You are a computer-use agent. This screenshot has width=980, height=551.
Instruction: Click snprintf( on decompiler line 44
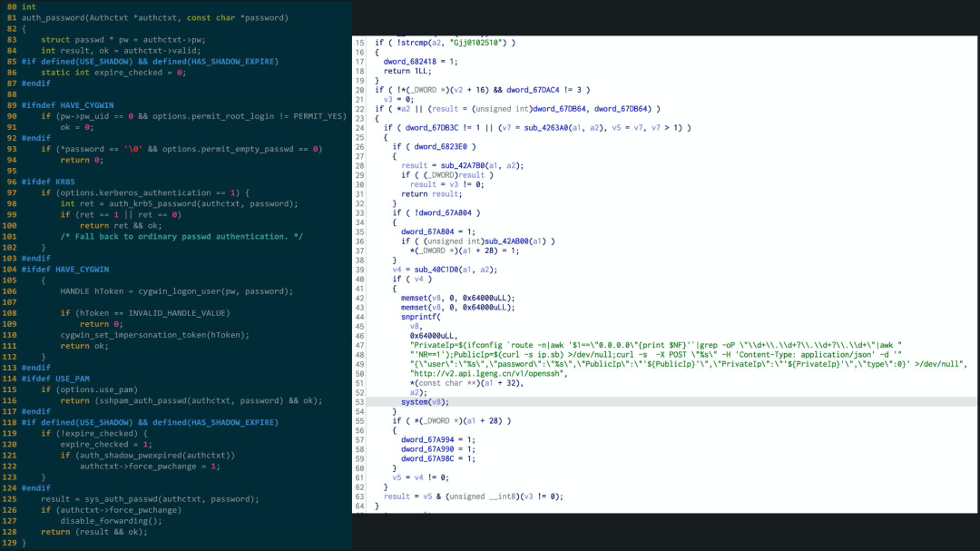click(421, 317)
